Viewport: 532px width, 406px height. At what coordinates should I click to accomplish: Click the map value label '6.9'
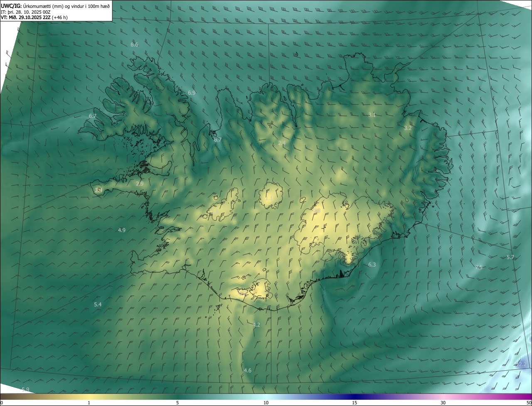pos(192,93)
